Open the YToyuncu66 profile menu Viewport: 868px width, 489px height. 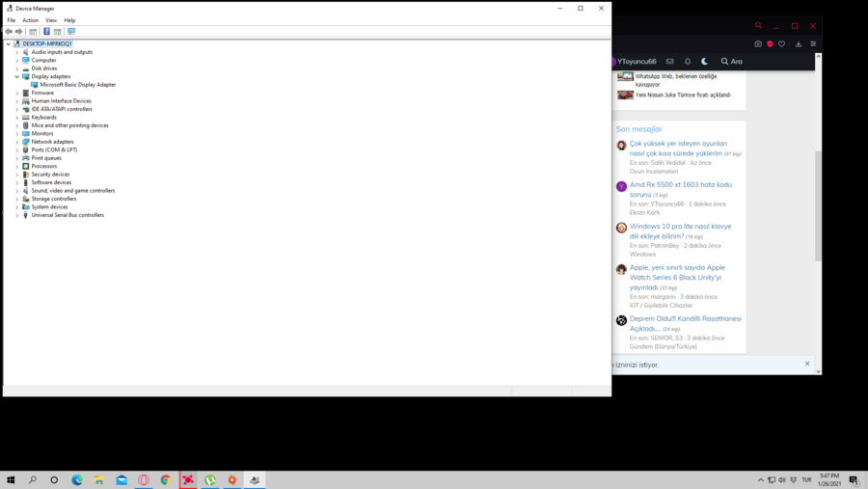(x=634, y=62)
